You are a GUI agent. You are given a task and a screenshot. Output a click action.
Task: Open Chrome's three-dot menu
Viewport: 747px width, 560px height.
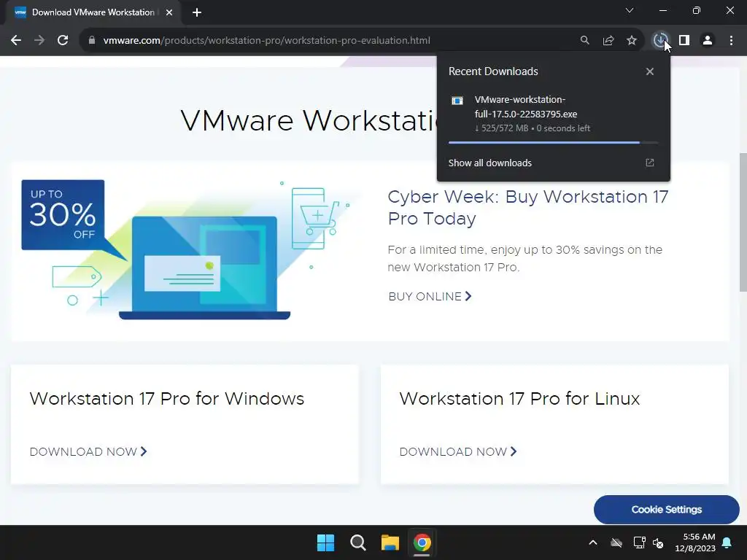coord(731,41)
